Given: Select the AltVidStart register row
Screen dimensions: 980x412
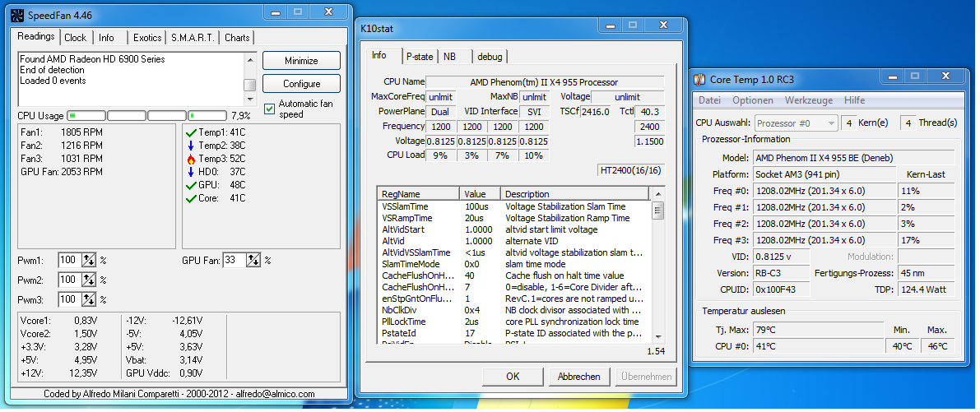Looking at the screenshot, I should click(513, 229).
